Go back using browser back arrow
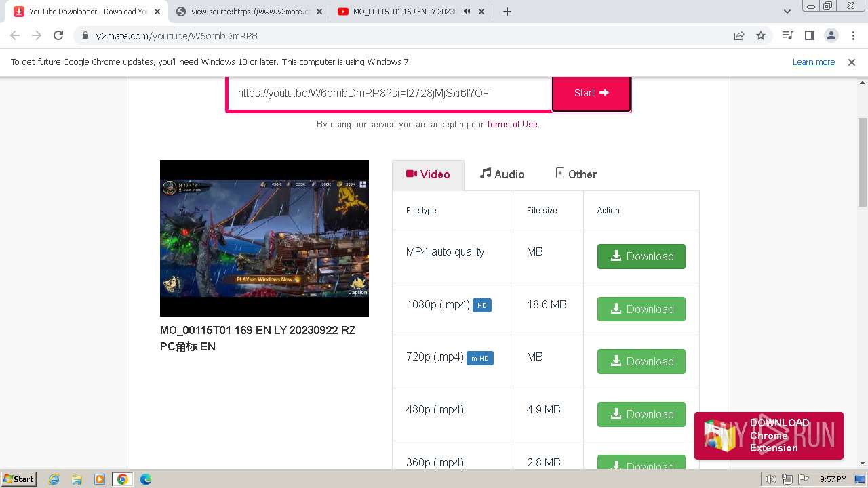Viewport: 868px width, 488px height. click(x=15, y=36)
